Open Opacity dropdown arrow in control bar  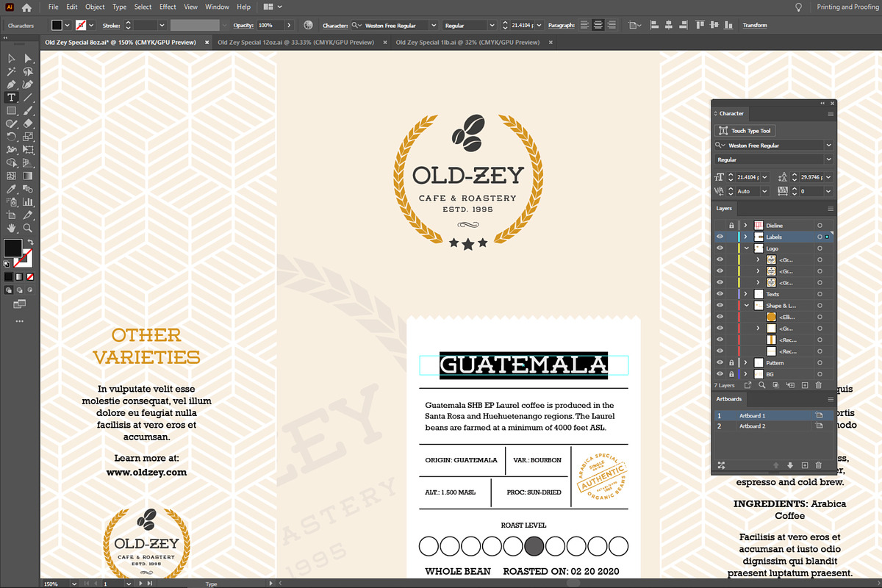click(289, 25)
